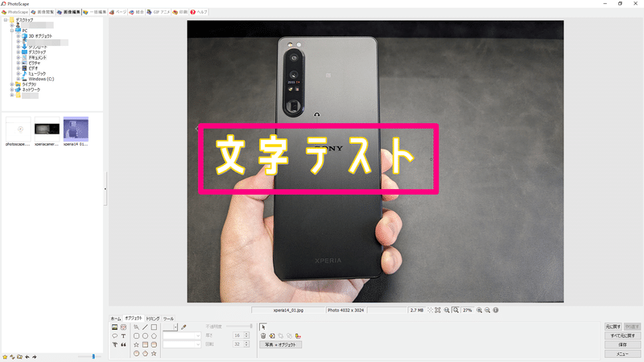The width and height of the screenshot is (644, 362).
Task: Expand the ネットワーク tree node
Action: [12, 89]
